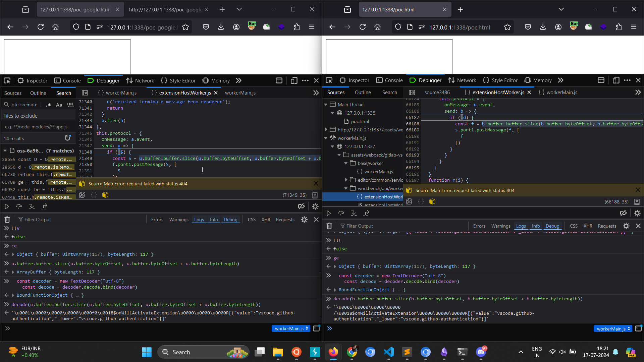
Task: Click source map icon in left footer
Action: (x=105, y=195)
